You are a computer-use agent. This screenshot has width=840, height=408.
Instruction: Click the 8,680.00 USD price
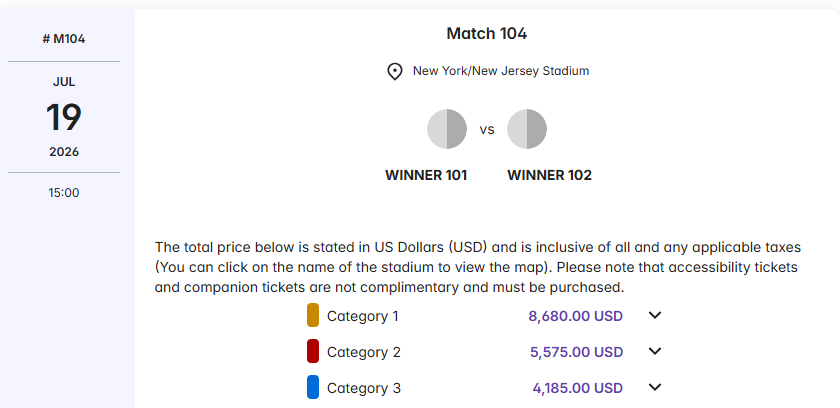coord(575,316)
